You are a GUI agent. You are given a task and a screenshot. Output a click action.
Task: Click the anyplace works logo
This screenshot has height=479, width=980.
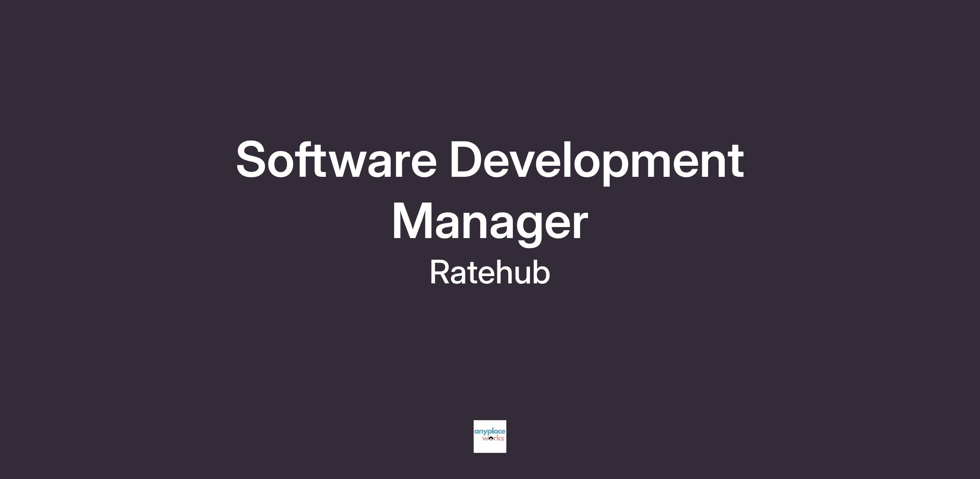(x=490, y=436)
